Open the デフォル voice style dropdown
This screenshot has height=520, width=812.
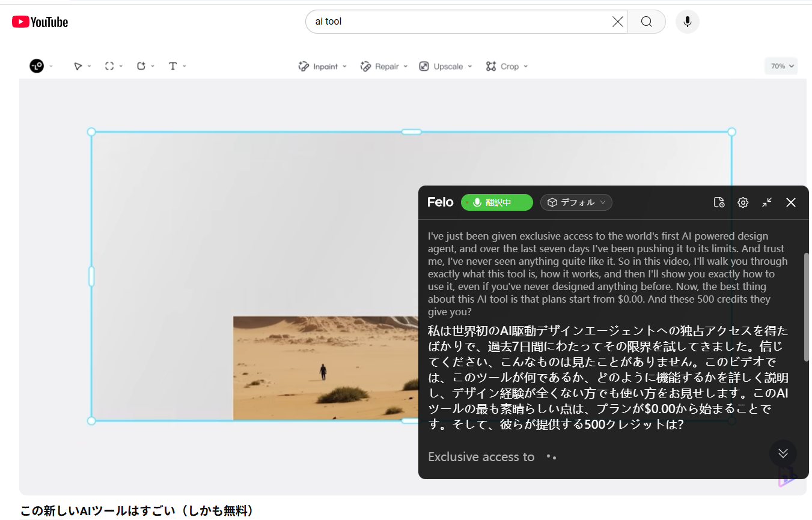pos(576,202)
